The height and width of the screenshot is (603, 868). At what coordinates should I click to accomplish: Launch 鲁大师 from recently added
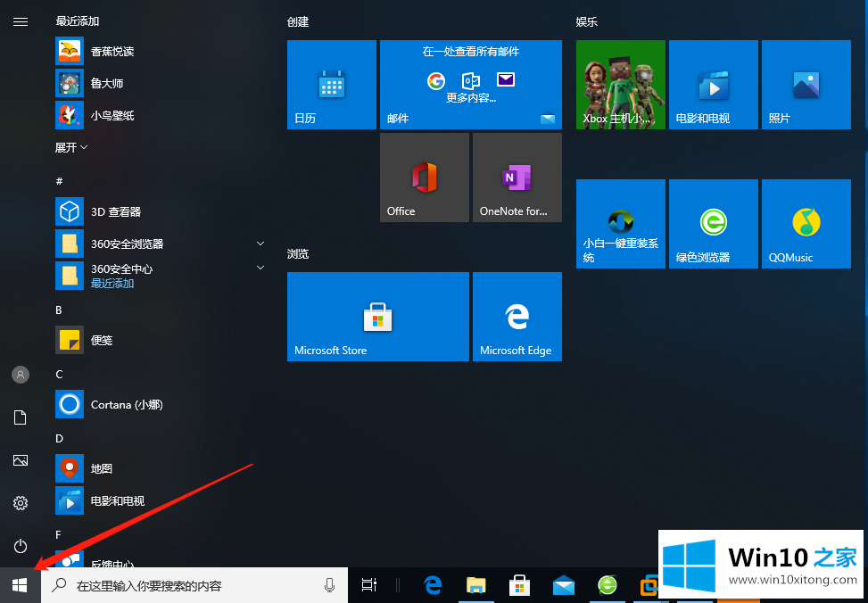[161, 83]
